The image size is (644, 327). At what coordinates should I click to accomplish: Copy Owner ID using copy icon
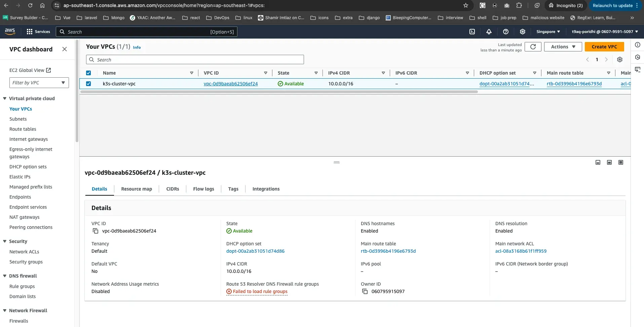pyautogui.click(x=365, y=291)
